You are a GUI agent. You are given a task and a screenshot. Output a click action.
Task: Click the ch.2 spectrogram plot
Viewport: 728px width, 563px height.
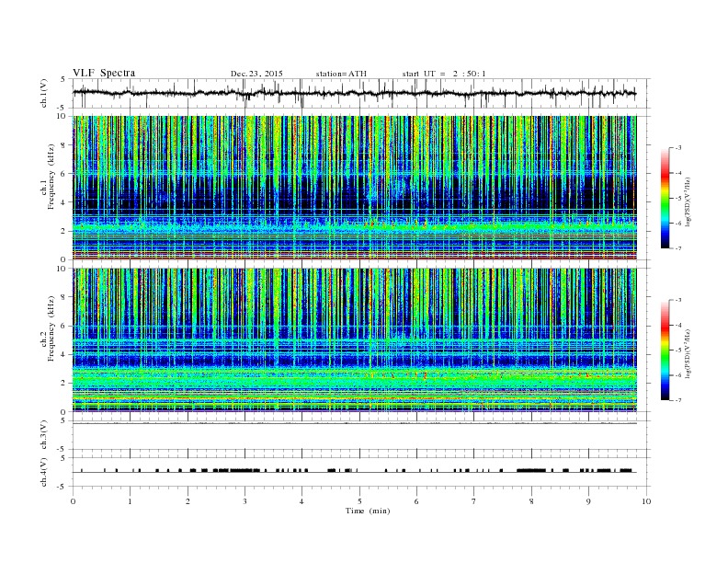click(x=354, y=340)
